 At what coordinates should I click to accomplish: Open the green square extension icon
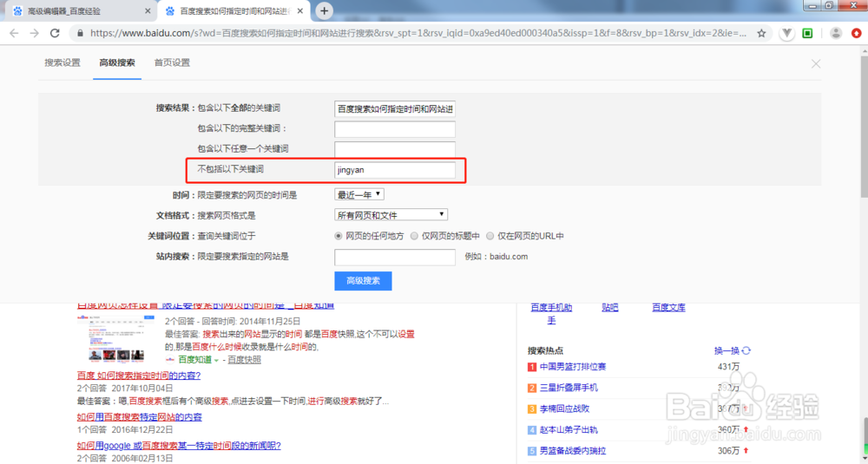pyautogui.click(x=807, y=33)
